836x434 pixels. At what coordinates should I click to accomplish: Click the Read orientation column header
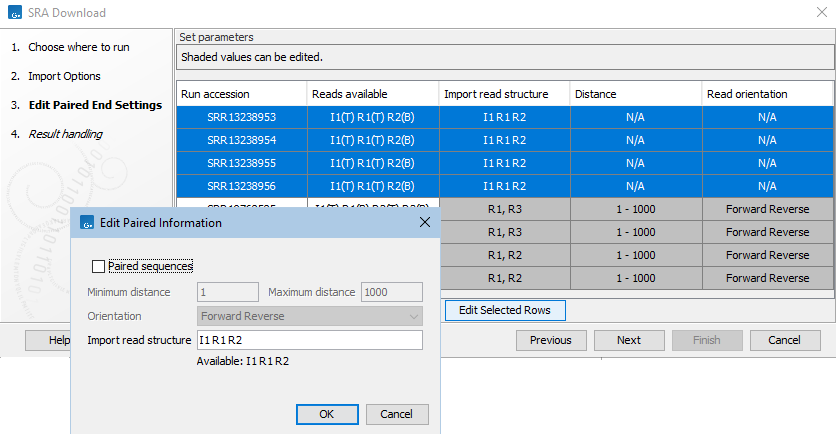[767, 94]
